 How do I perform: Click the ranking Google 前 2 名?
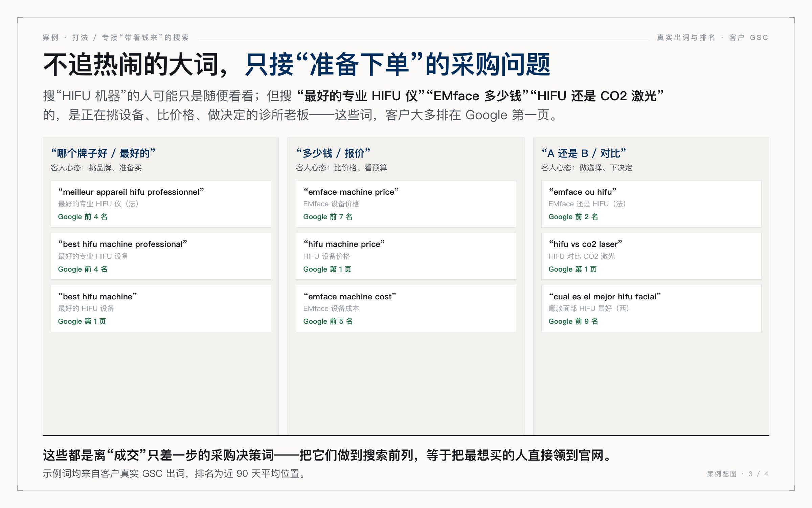pos(573,217)
